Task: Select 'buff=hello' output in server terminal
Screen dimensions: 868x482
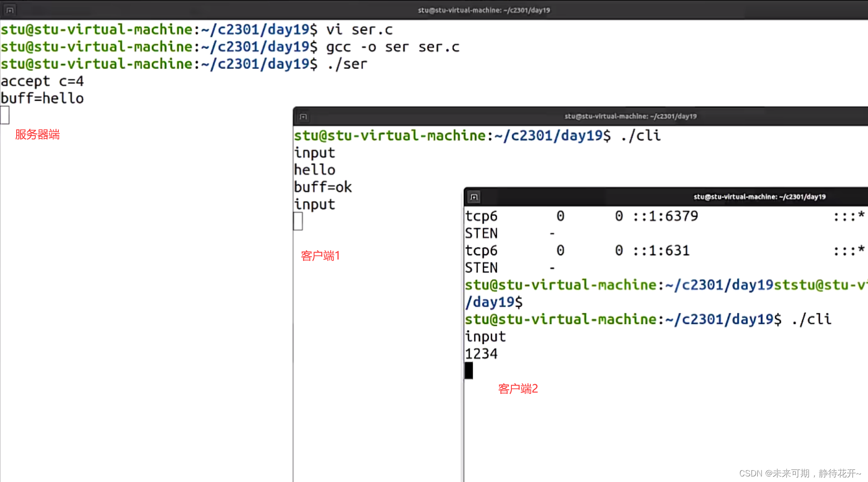Action: tap(42, 98)
